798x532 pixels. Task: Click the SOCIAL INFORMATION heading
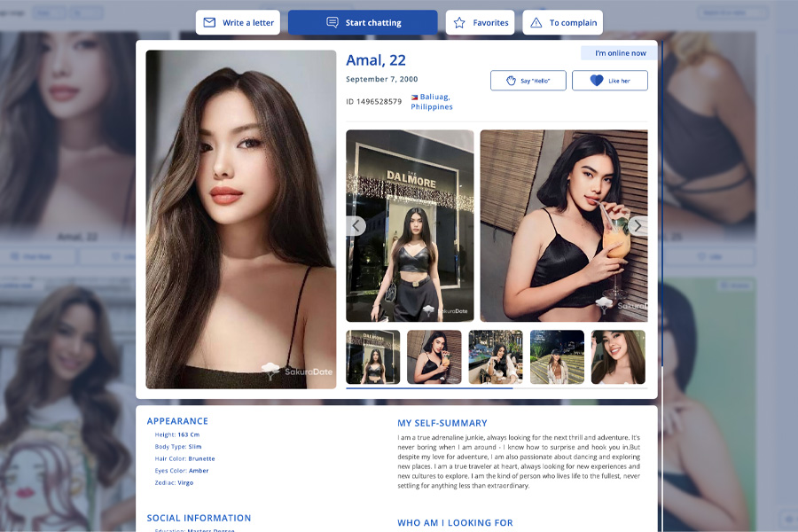click(x=199, y=518)
